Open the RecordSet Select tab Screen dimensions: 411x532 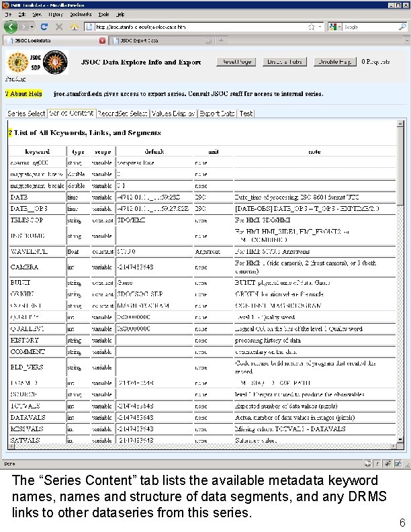pyautogui.click(x=122, y=114)
